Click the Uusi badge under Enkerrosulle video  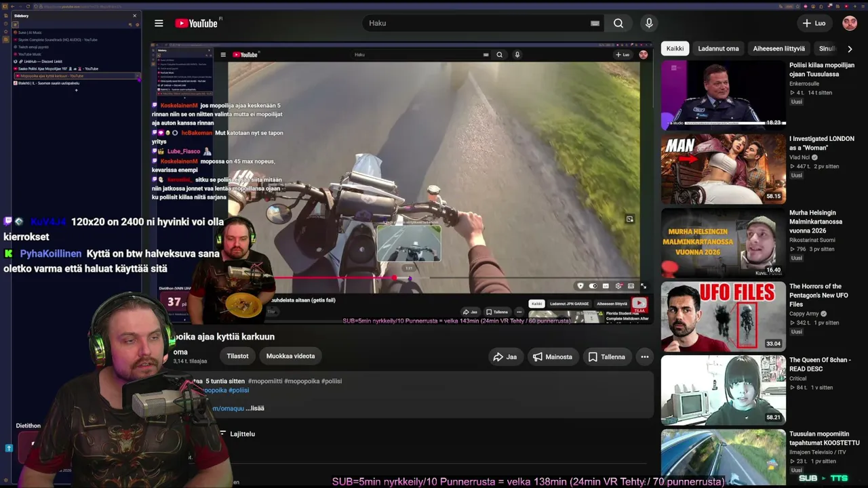(x=797, y=102)
